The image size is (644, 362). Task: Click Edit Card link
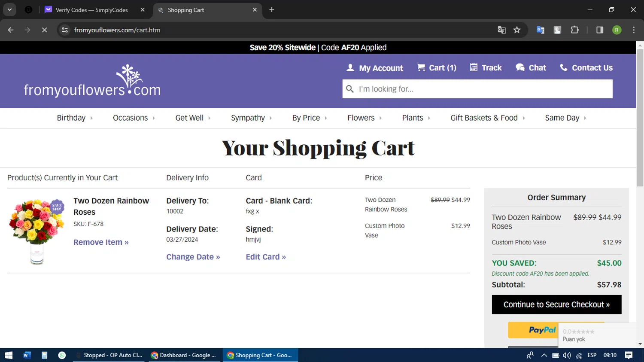click(x=266, y=257)
